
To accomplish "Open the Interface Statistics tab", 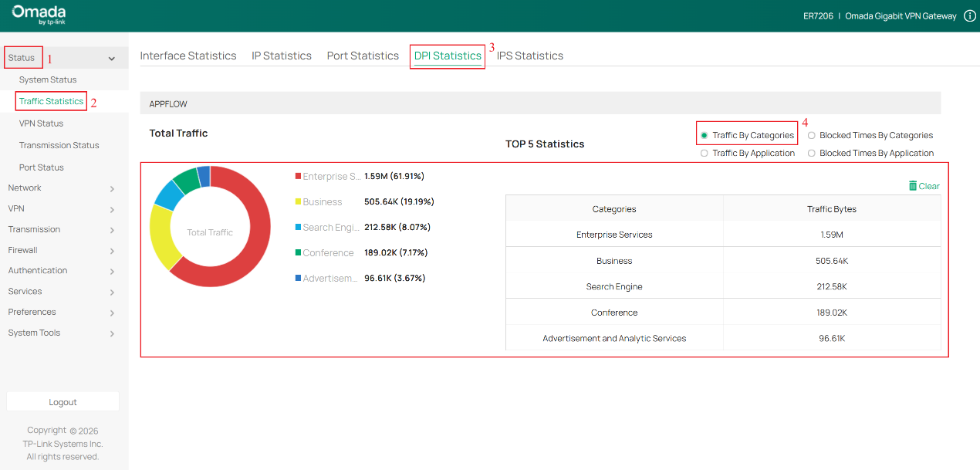I will (x=188, y=55).
